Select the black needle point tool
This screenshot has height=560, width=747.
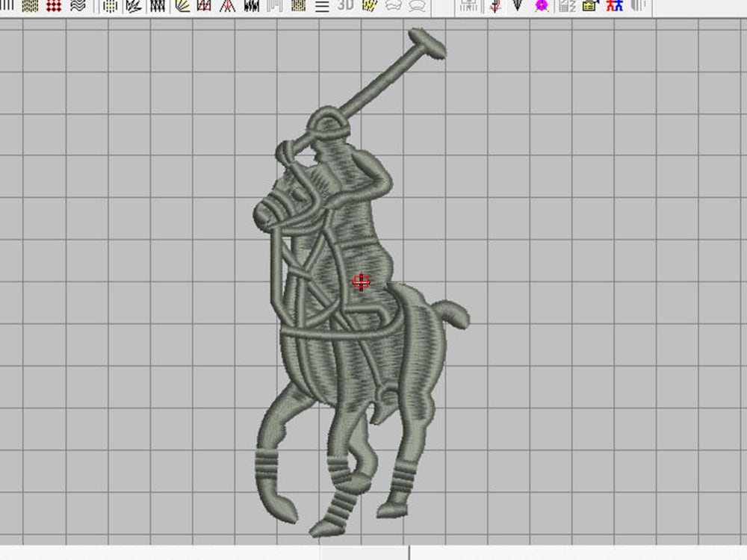coord(518,7)
